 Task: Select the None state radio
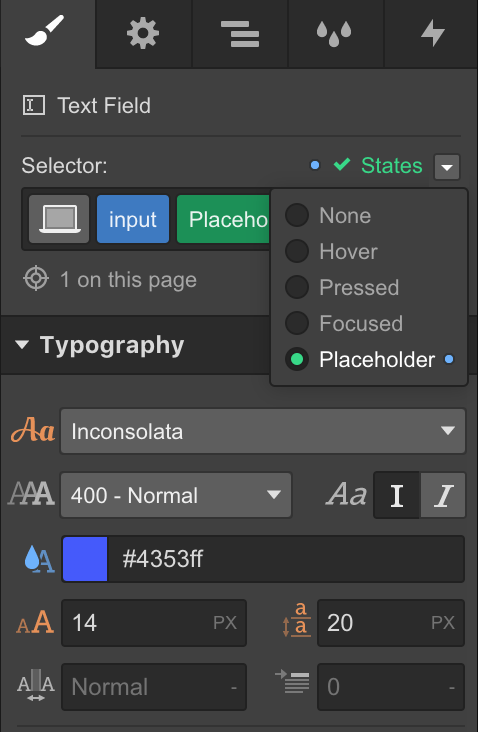pyautogui.click(x=297, y=215)
